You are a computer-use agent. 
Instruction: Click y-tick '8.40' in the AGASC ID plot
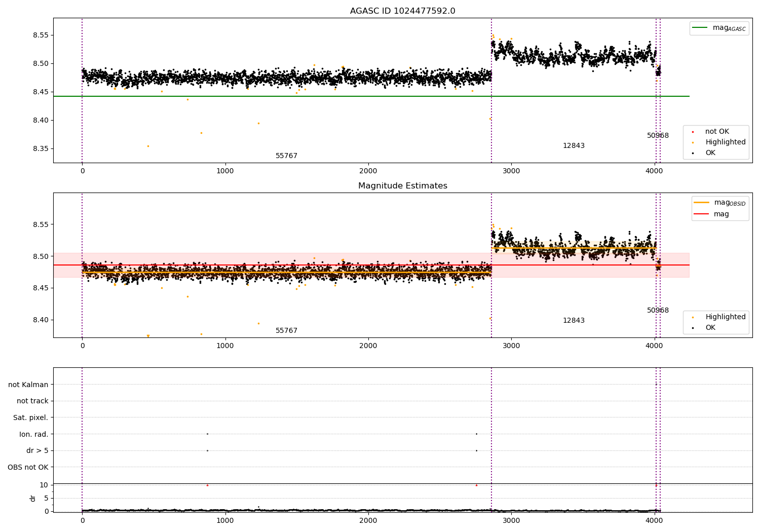click(40, 121)
